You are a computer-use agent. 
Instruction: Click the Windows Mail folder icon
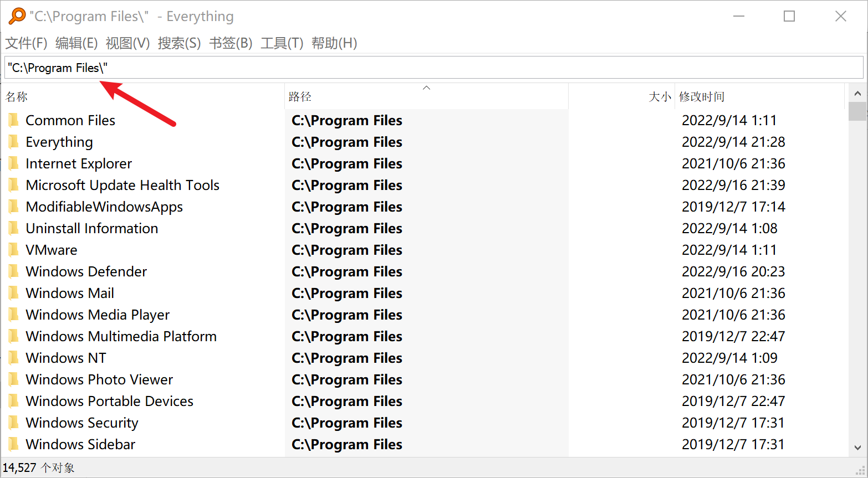pyautogui.click(x=14, y=293)
